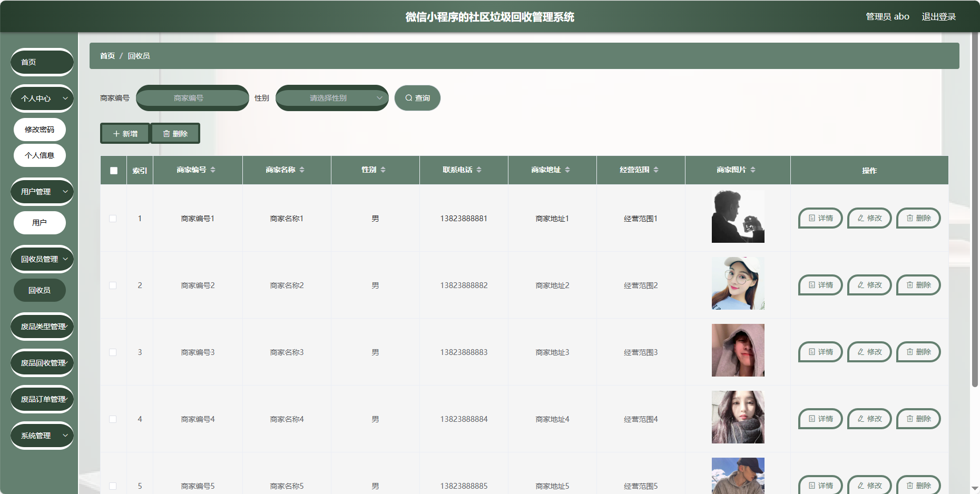Check the box for row 商家编号5
The image size is (980, 494).
pyautogui.click(x=113, y=486)
